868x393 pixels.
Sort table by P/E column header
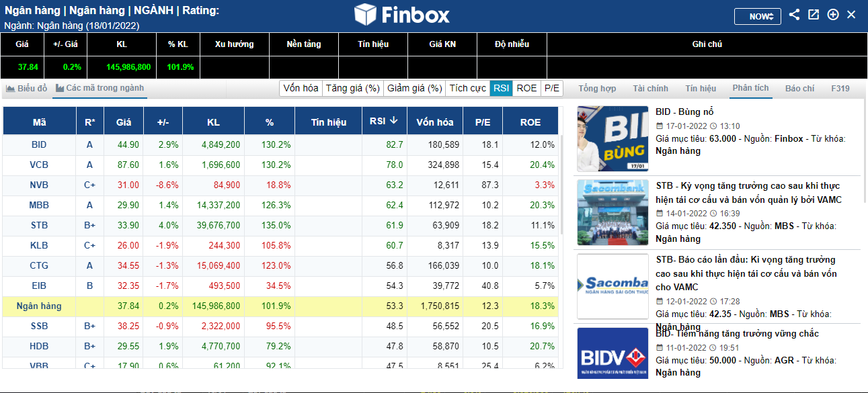click(483, 122)
